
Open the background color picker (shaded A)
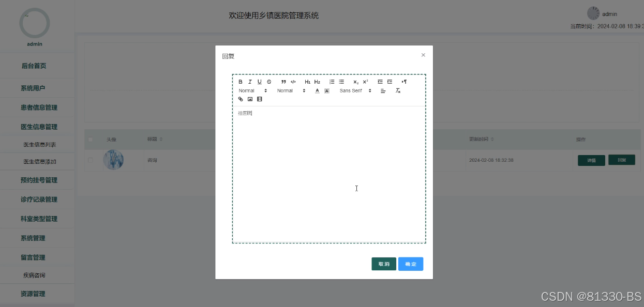pyautogui.click(x=327, y=90)
